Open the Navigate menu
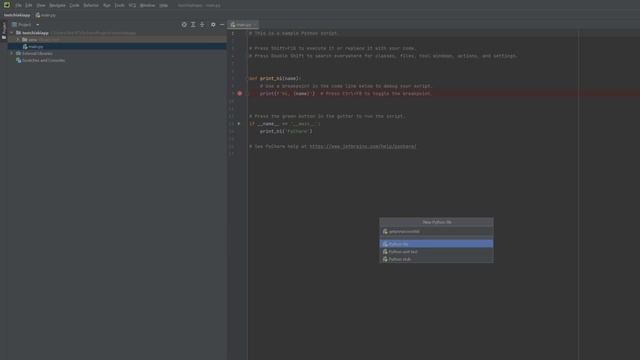Screen dimensions: 640x360 [x=58, y=5]
